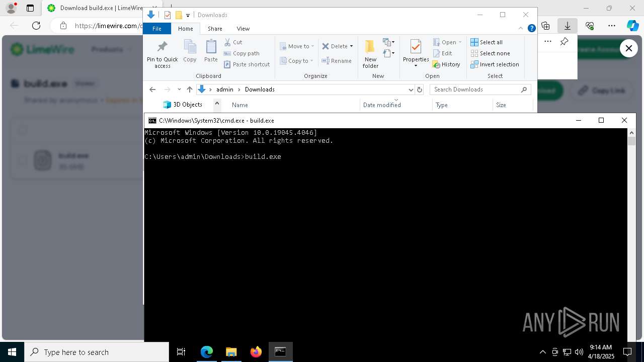
Task: Create a New folder from the ribbon
Action: [x=370, y=54]
